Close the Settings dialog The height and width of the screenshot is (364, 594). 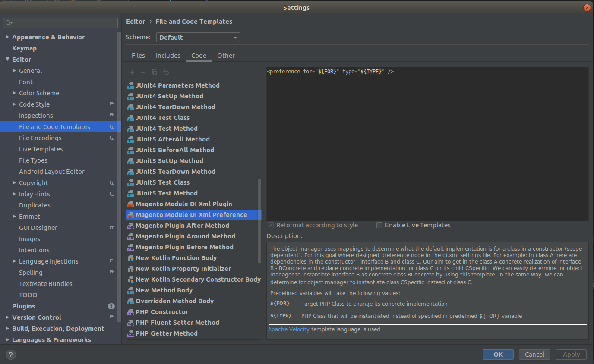click(587, 8)
